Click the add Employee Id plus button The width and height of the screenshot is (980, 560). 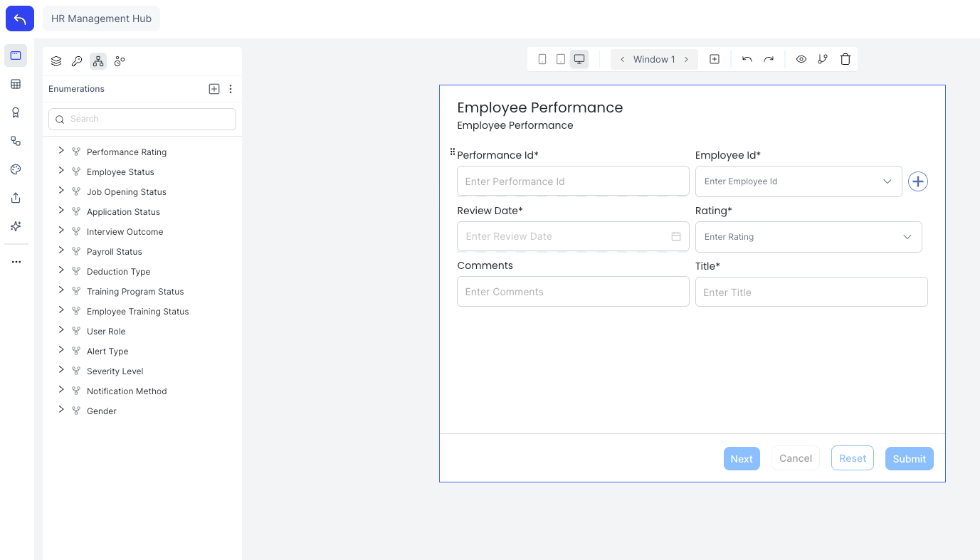(x=918, y=181)
